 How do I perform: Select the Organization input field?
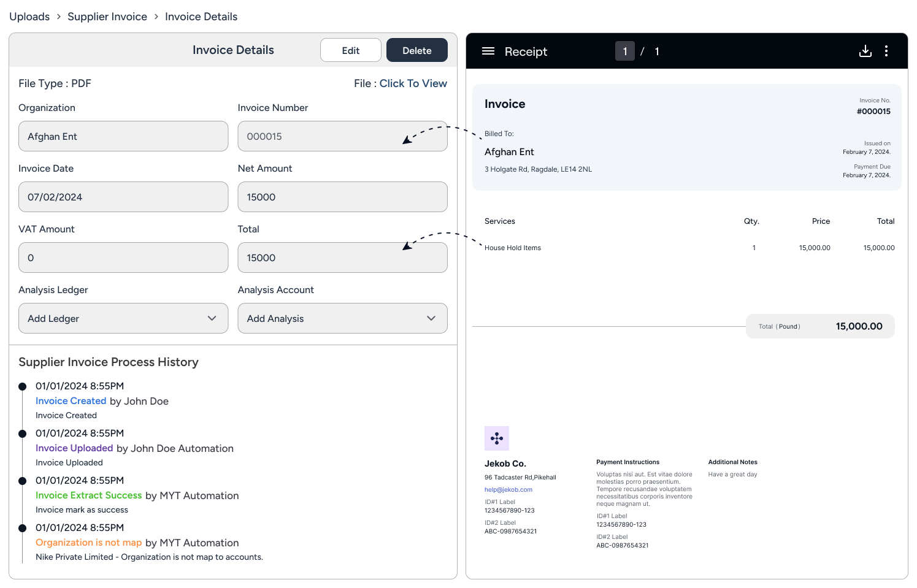(123, 136)
